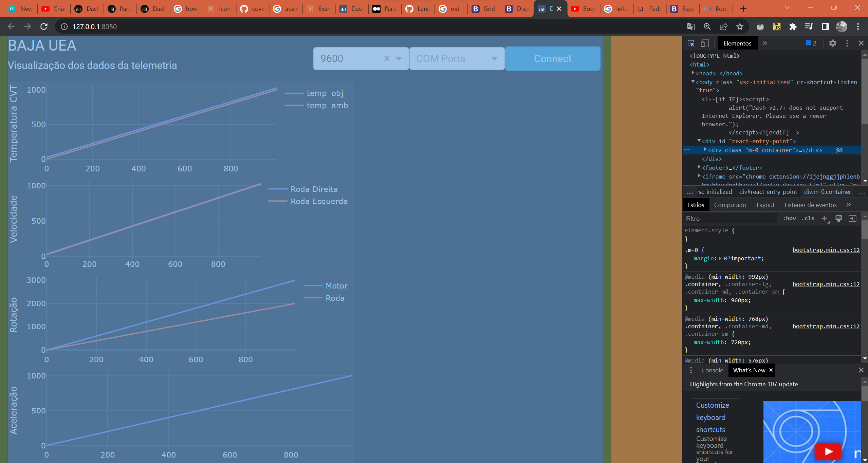The width and height of the screenshot is (868, 463).
Task: Open the media controls icon in Chrome toolbar
Action: coord(809,26)
